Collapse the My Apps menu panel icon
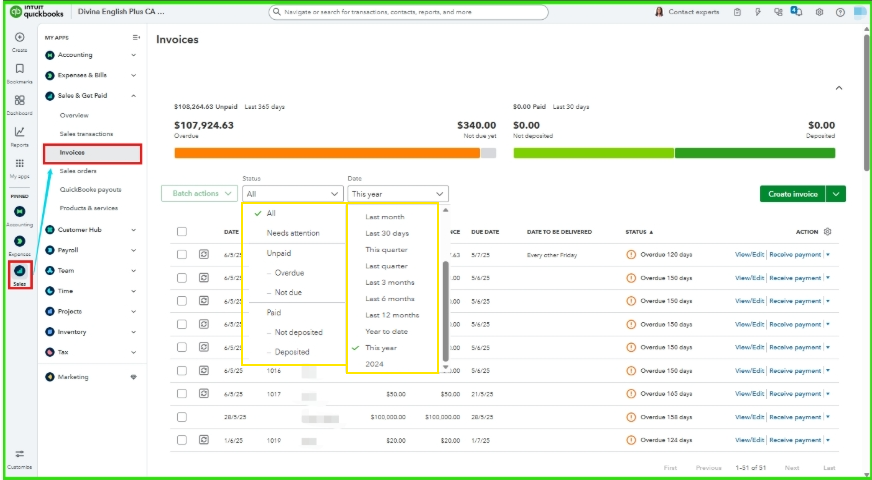The height and width of the screenshot is (480, 872). point(136,37)
